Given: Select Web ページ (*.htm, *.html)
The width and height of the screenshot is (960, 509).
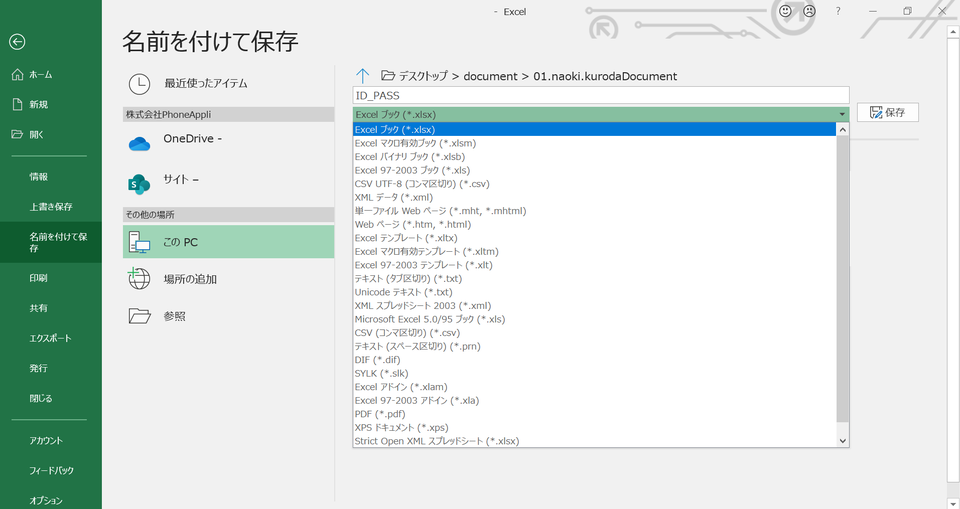Looking at the screenshot, I should [x=594, y=224].
